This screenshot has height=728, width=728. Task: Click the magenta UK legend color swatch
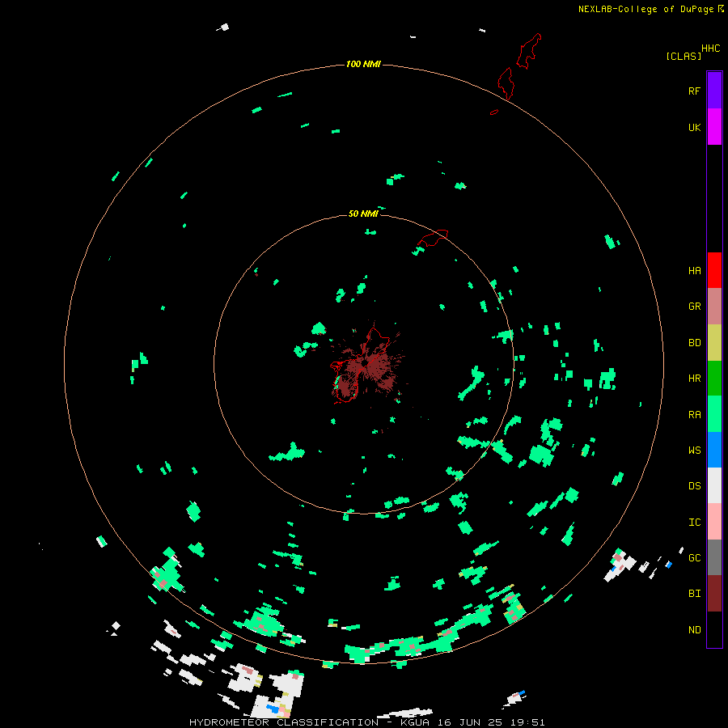click(x=714, y=127)
